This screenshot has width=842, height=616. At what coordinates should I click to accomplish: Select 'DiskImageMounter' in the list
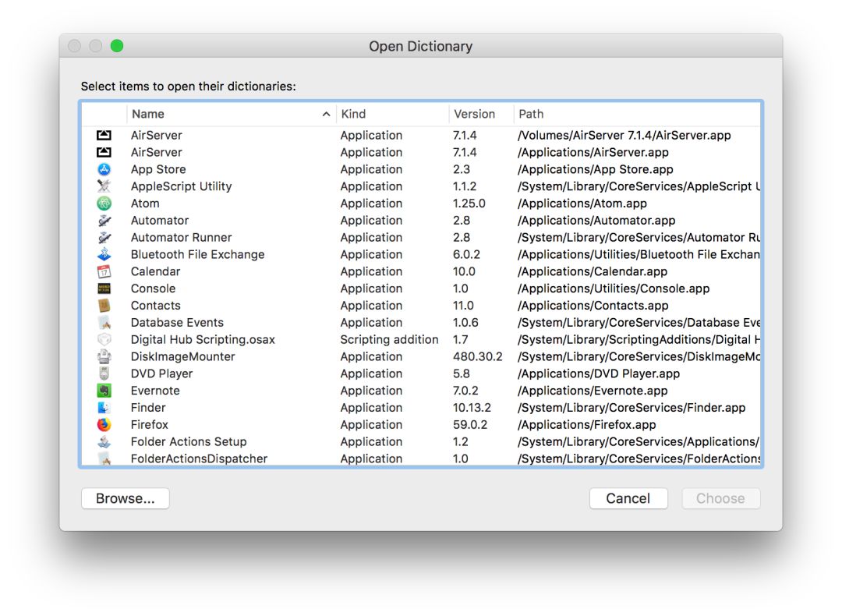tap(183, 356)
